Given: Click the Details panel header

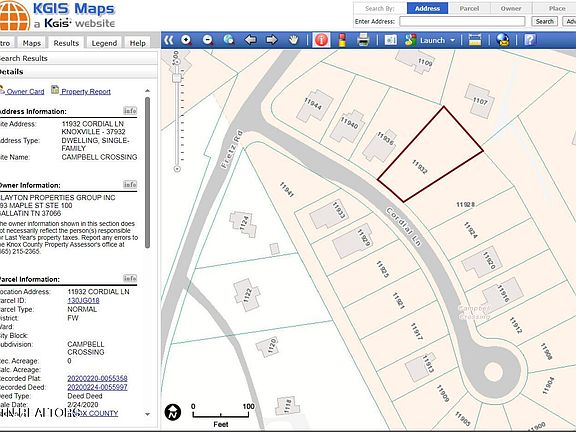Looking at the screenshot, I should click(78, 72).
